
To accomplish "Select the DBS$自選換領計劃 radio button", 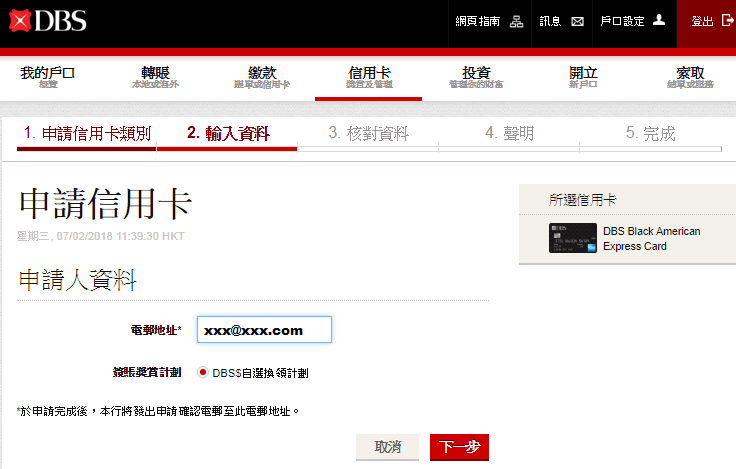I will (203, 372).
